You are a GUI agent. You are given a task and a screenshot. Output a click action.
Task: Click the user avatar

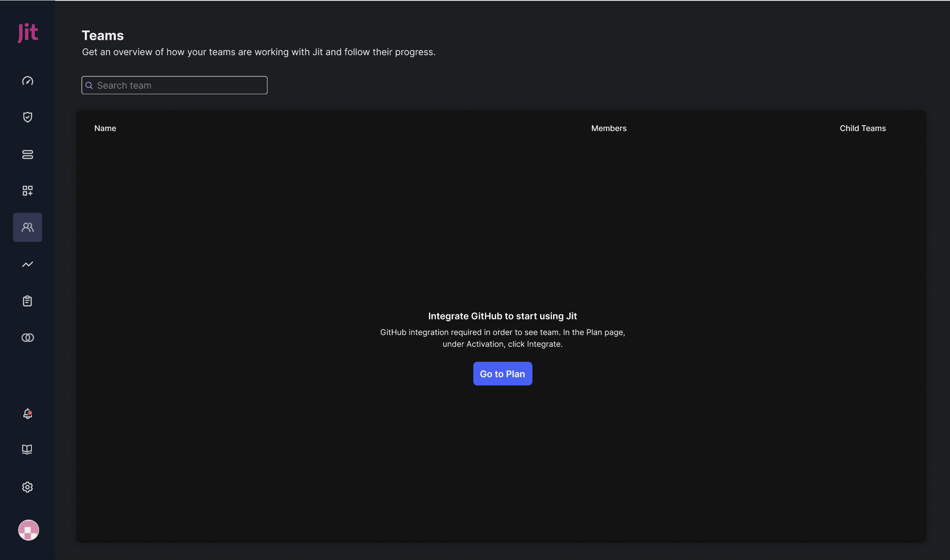28,530
